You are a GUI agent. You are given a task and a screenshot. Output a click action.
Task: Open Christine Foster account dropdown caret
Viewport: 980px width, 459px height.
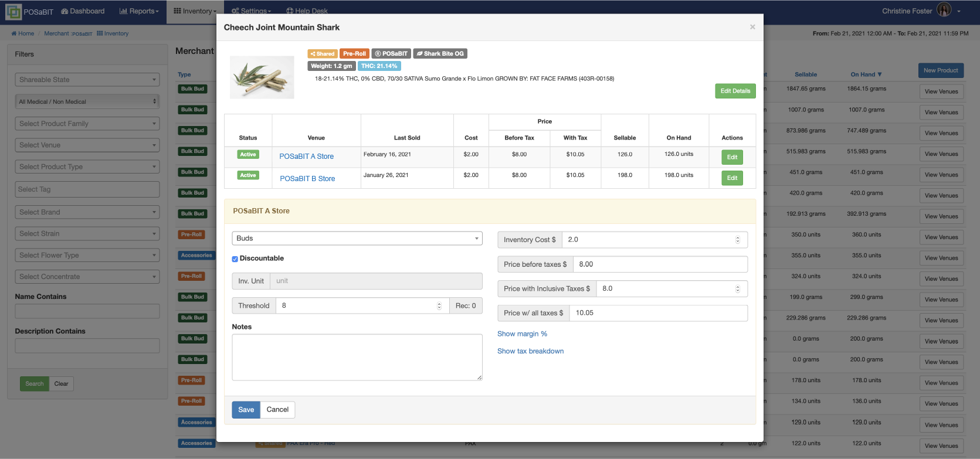coord(959,11)
